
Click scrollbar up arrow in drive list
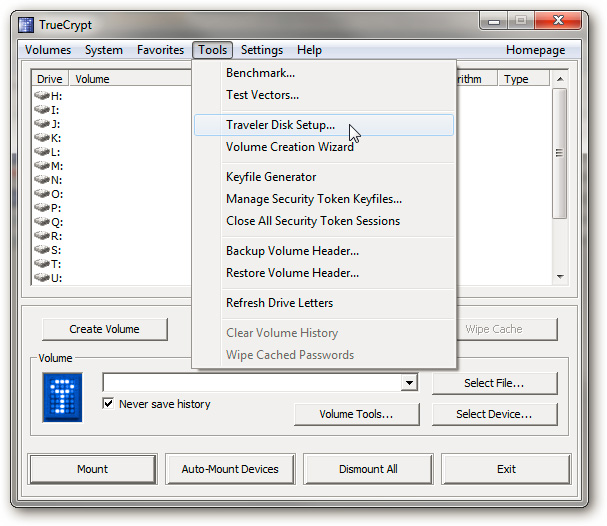[x=560, y=79]
